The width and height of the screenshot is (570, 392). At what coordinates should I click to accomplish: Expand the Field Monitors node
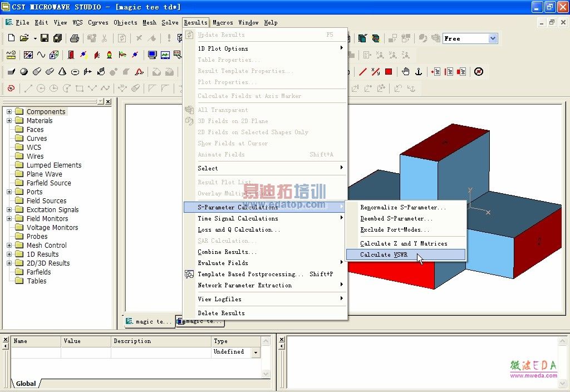9,218
